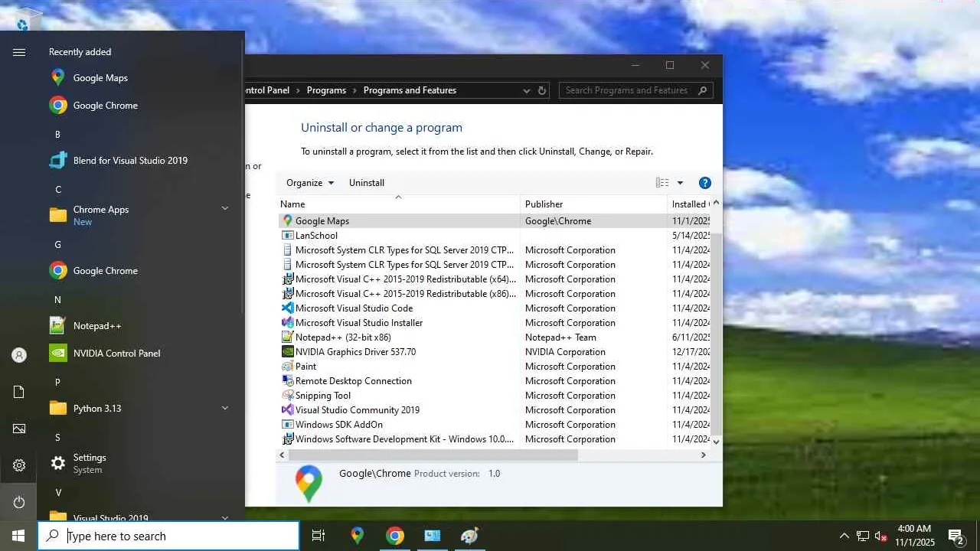The height and width of the screenshot is (551, 980).
Task: Open the Power options icon
Action: click(19, 502)
